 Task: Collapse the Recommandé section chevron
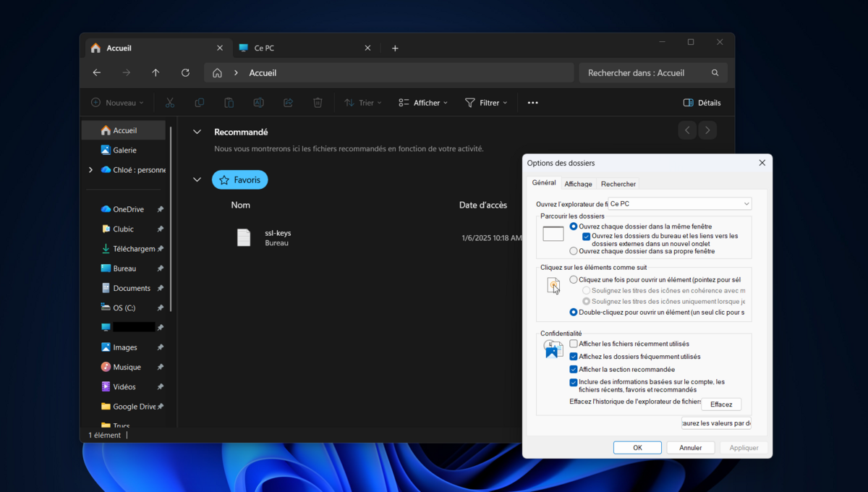[x=197, y=132]
